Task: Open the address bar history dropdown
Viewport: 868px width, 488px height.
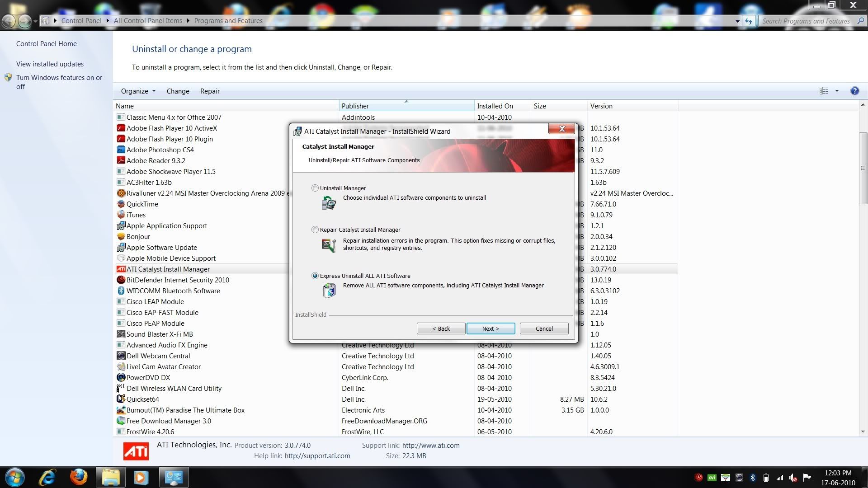Action: (x=737, y=21)
